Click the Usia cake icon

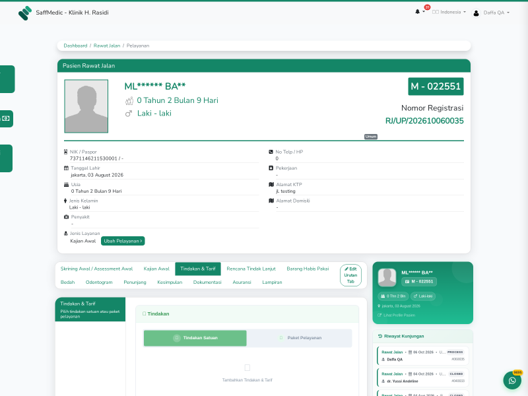66,185
